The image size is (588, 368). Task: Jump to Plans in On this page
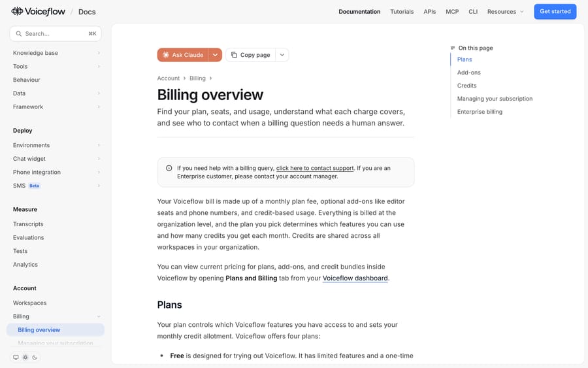465,59
